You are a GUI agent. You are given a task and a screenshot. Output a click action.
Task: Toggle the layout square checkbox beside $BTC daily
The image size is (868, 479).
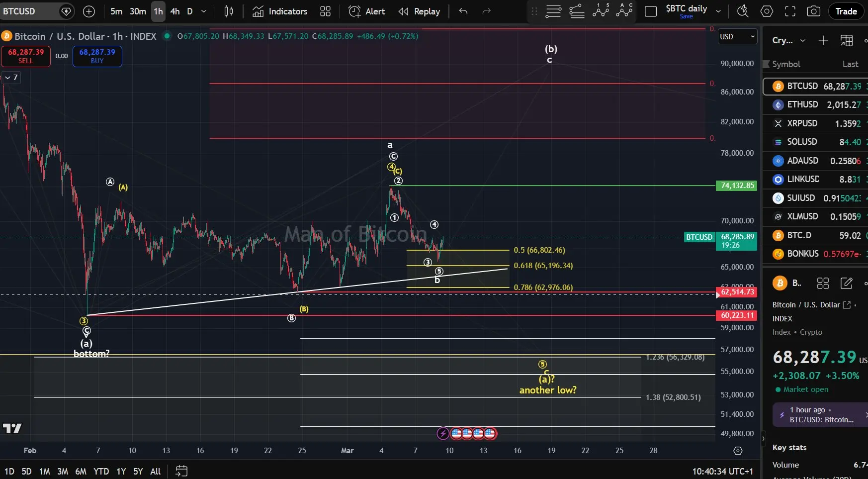[650, 11]
